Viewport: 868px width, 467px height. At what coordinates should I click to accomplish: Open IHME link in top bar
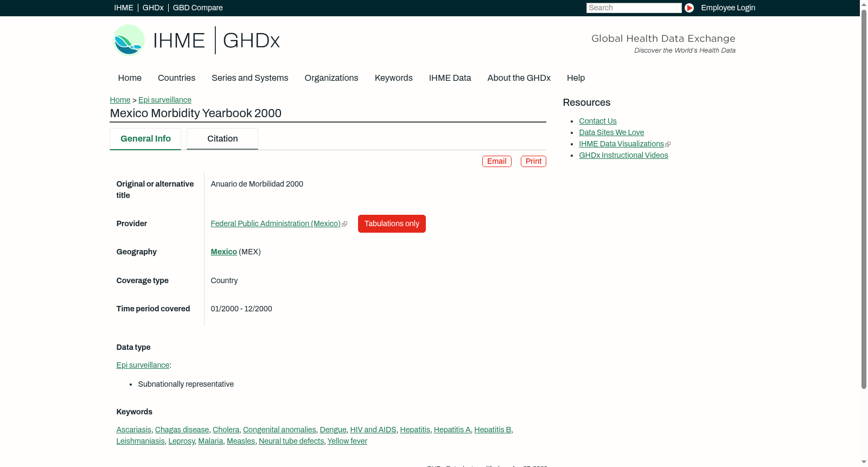click(x=124, y=8)
